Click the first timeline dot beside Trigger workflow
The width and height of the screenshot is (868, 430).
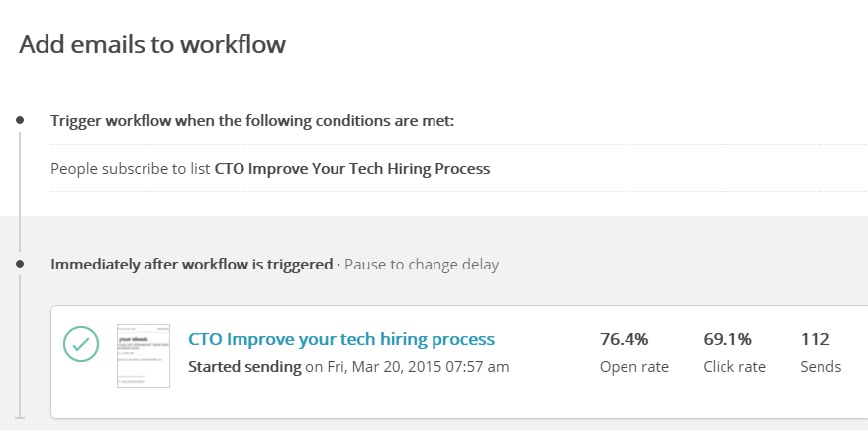20,120
